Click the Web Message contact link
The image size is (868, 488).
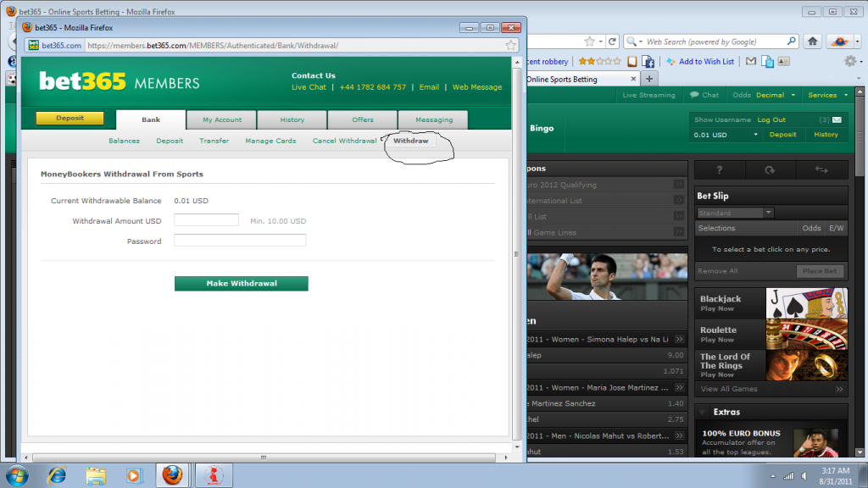click(x=477, y=87)
